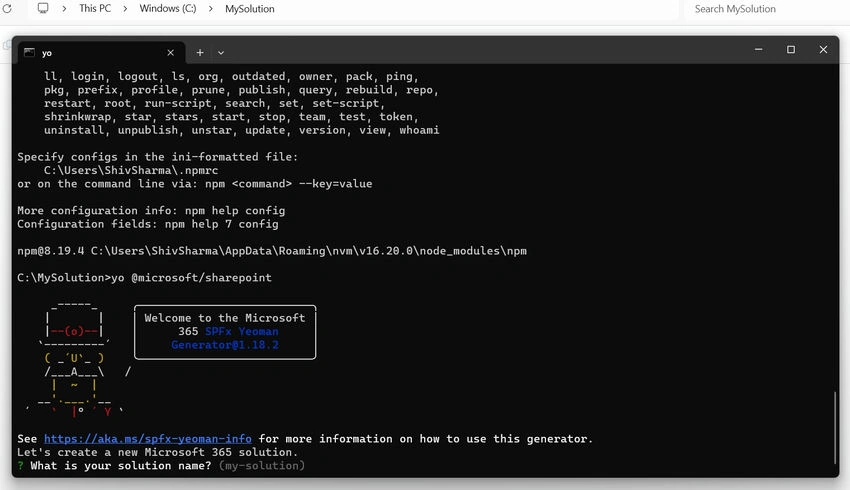Click "Let's create a new Microsoft 365 solution." line

pos(157,452)
